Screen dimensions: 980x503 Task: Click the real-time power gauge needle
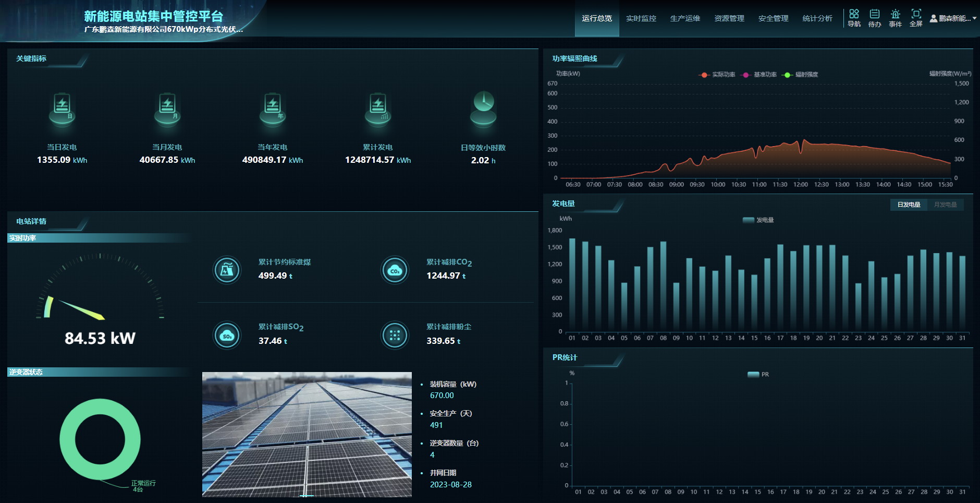pyautogui.click(x=82, y=309)
